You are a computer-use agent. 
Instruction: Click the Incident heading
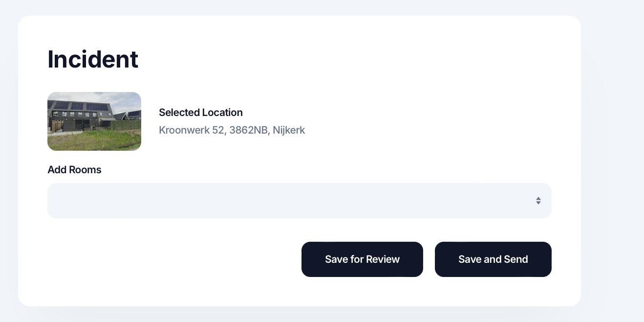click(x=93, y=59)
